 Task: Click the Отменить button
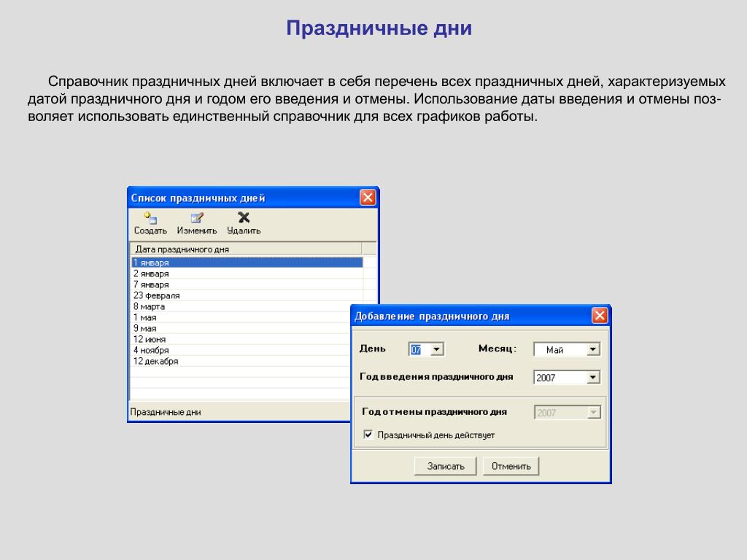[511, 466]
